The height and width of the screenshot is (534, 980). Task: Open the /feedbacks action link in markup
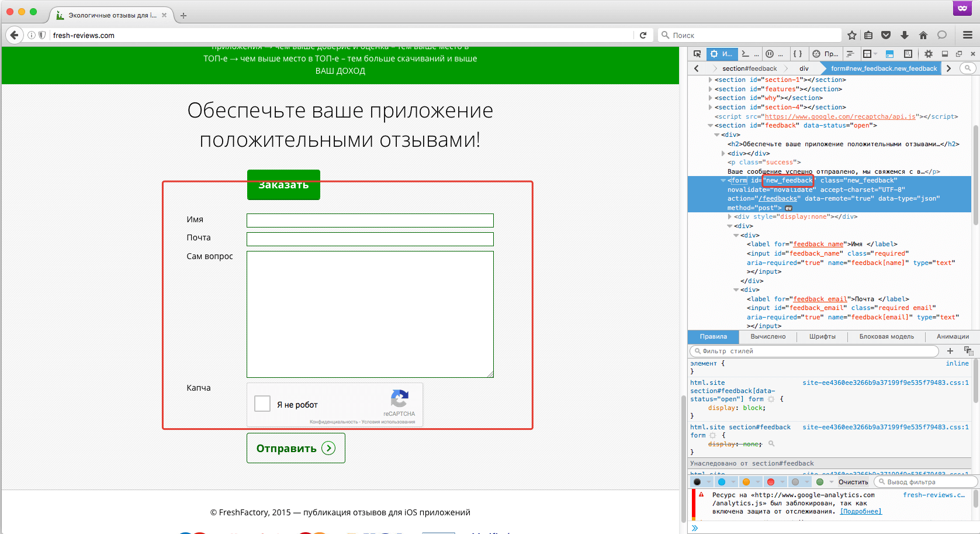tap(779, 198)
